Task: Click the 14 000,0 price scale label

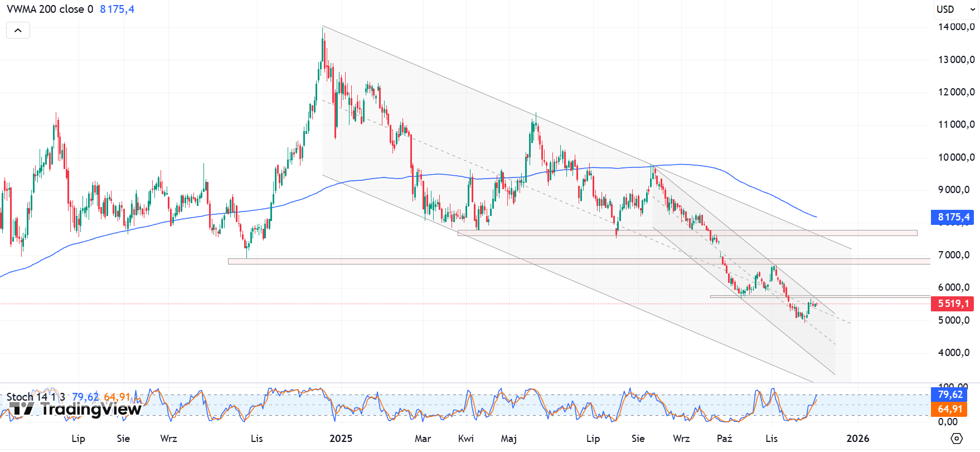Action: (956, 27)
